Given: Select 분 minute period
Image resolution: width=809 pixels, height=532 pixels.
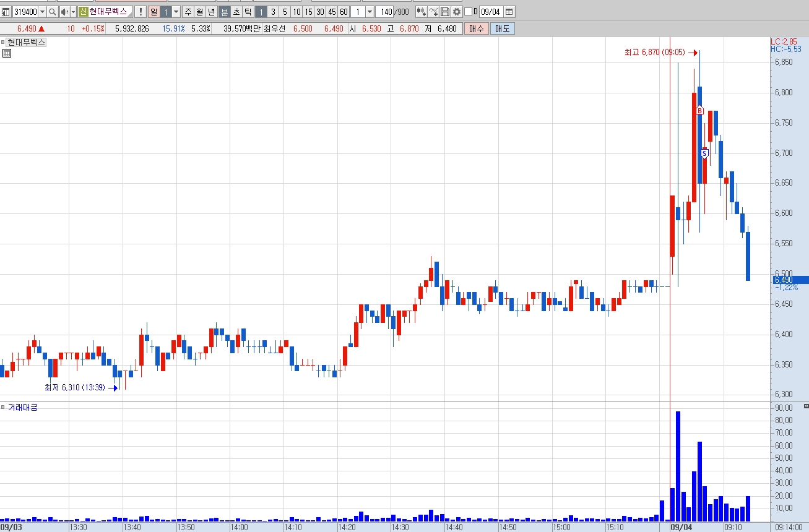Looking at the screenshot, I should point(224,12).
